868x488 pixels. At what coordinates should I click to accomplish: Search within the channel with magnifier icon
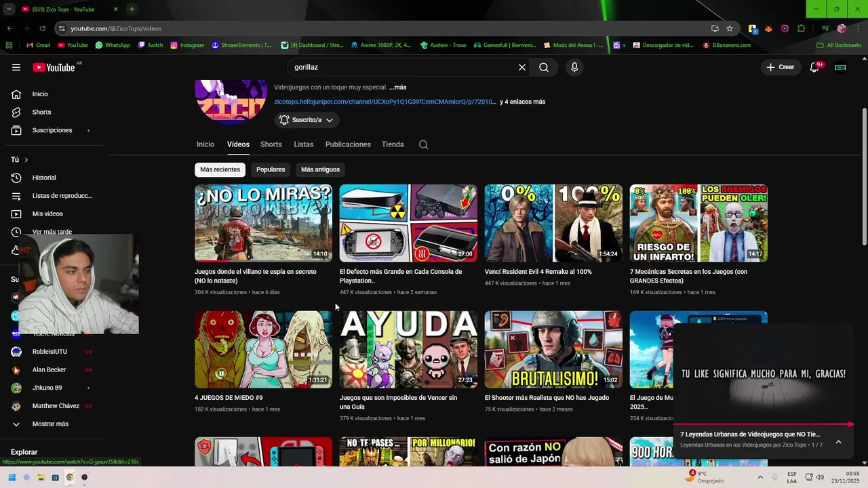pyautogui.click(x=424, y=144)
